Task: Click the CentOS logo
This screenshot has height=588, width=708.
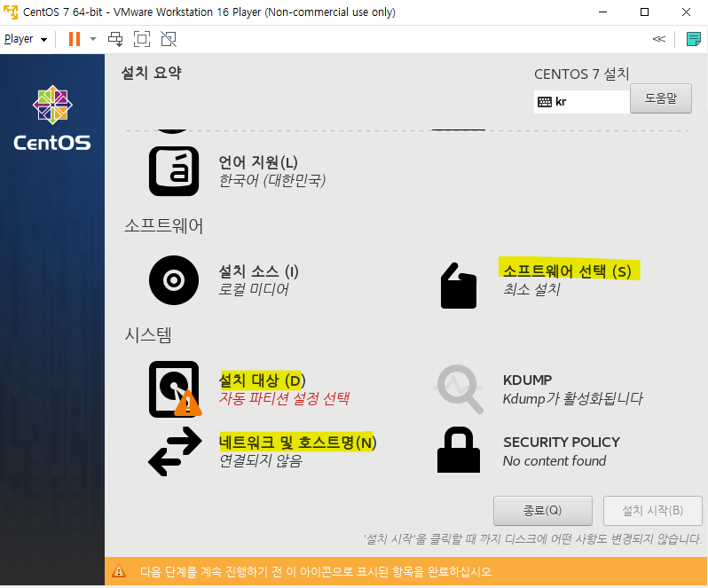Action: coord(52,118)
